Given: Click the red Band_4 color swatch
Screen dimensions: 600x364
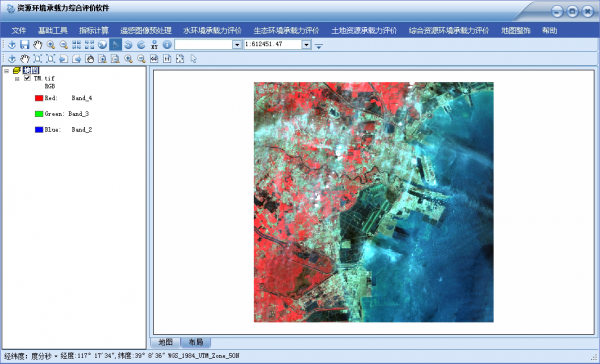Looking at the screenshot, I should pos(39,98).
